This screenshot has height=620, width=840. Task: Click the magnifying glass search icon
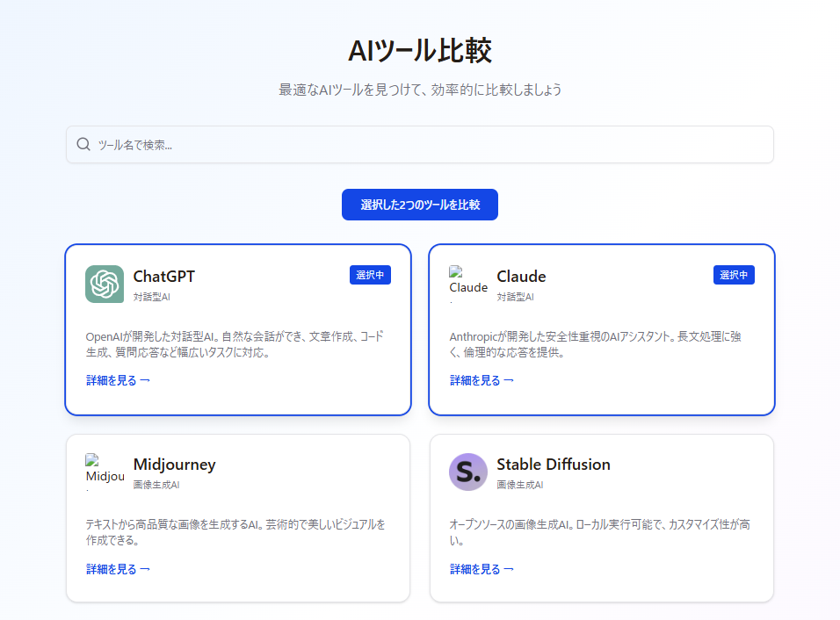(83, 145)
